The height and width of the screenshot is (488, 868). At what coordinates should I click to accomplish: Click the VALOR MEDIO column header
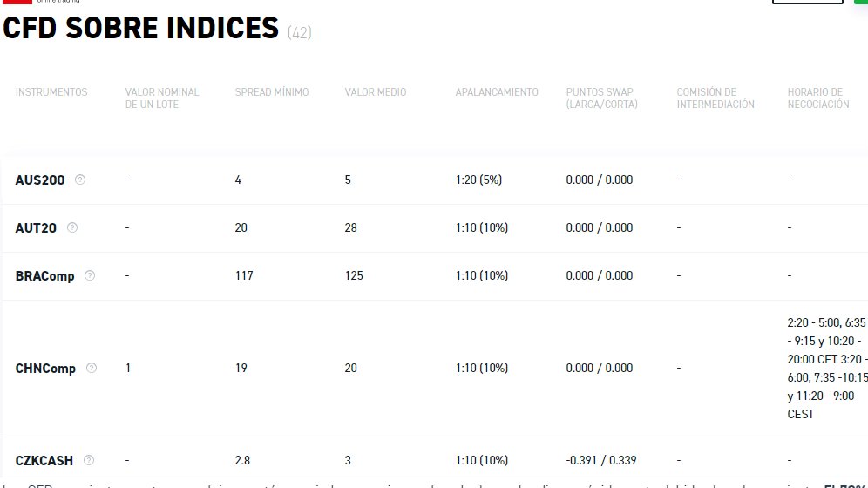pos(376,92)
